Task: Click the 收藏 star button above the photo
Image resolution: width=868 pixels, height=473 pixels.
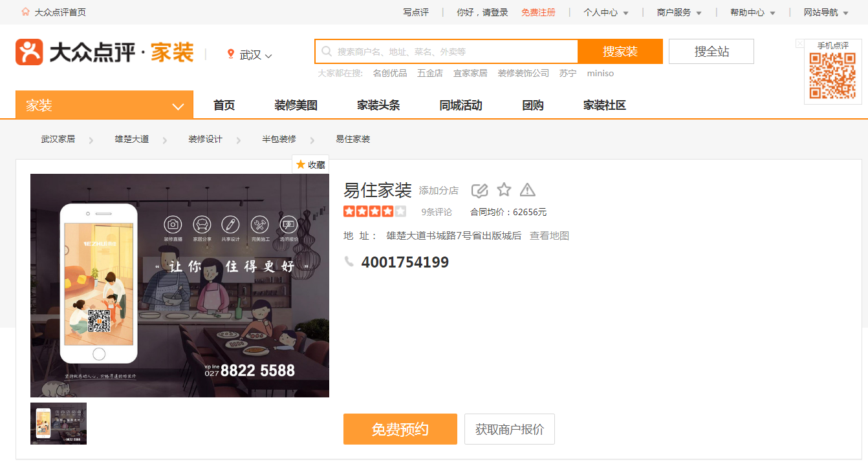Action: click(x=310, y=165)
